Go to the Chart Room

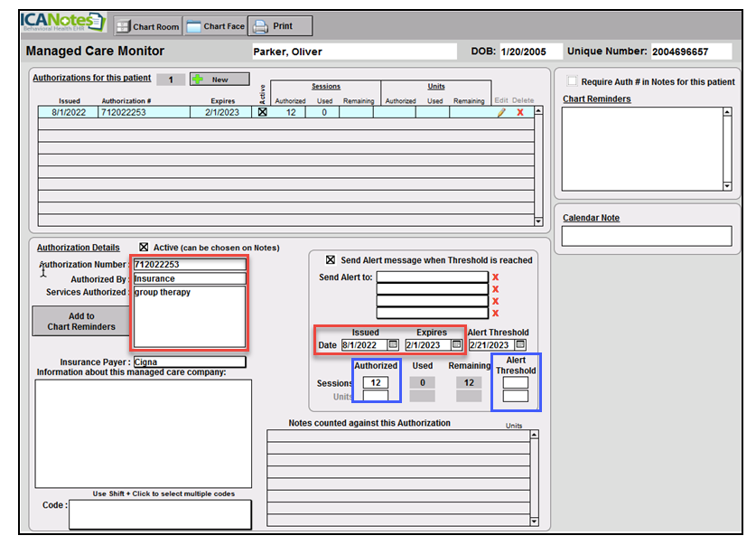pyautogui.click(x=147, y=26)
